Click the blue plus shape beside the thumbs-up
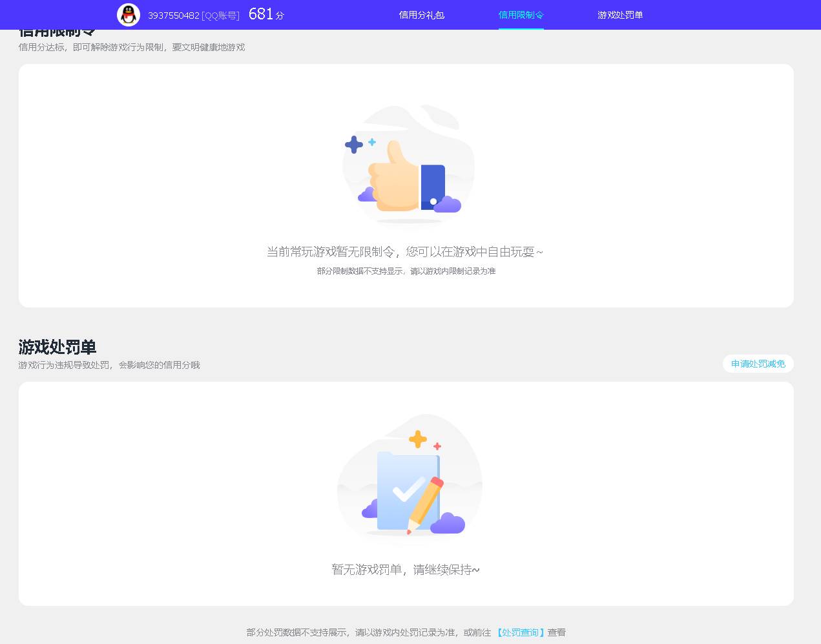The height and width of the screenshot is (644, 821). [x=353, y=145]
